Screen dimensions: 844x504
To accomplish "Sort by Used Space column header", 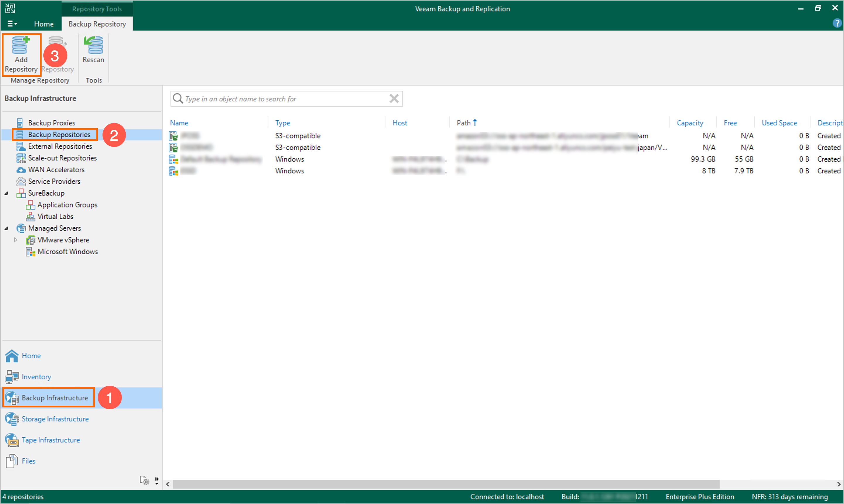I will pos(779,123).
